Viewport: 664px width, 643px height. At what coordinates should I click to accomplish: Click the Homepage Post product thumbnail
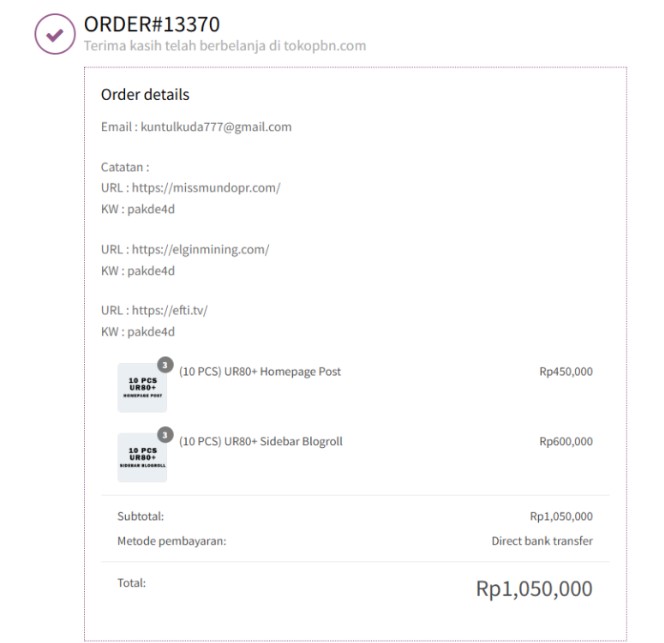(x=141, y=388)
